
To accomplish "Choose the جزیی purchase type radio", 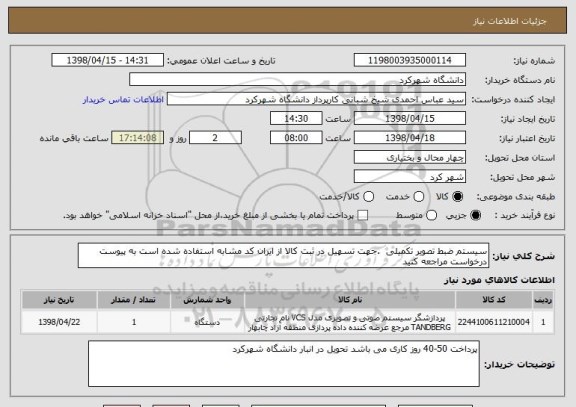I will (x=475, y=215).
